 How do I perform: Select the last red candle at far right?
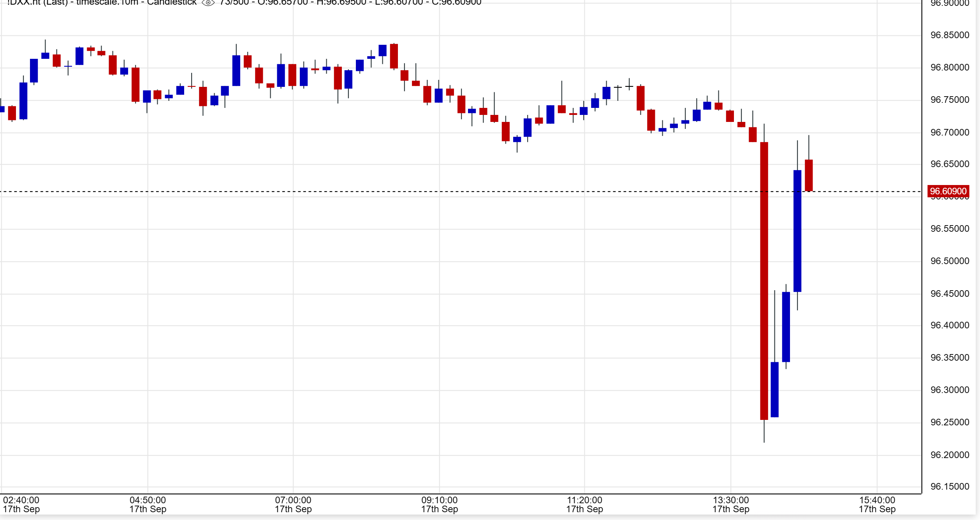pos(808,175)
